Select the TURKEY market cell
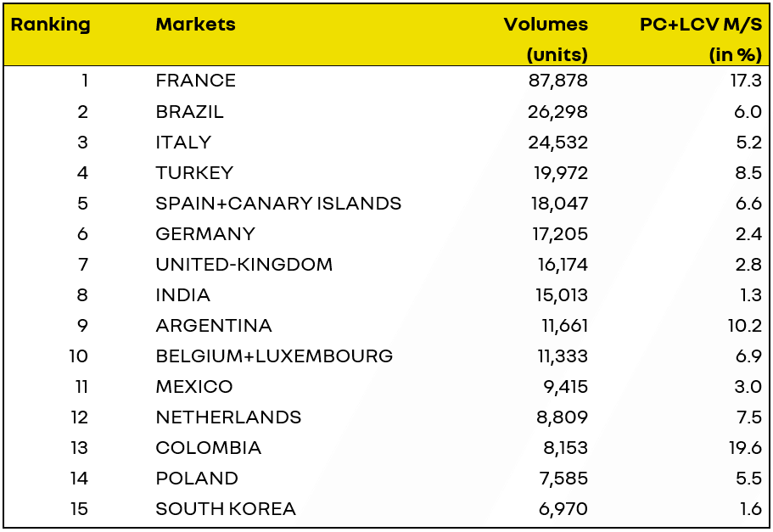 click(x=194, y=173)
